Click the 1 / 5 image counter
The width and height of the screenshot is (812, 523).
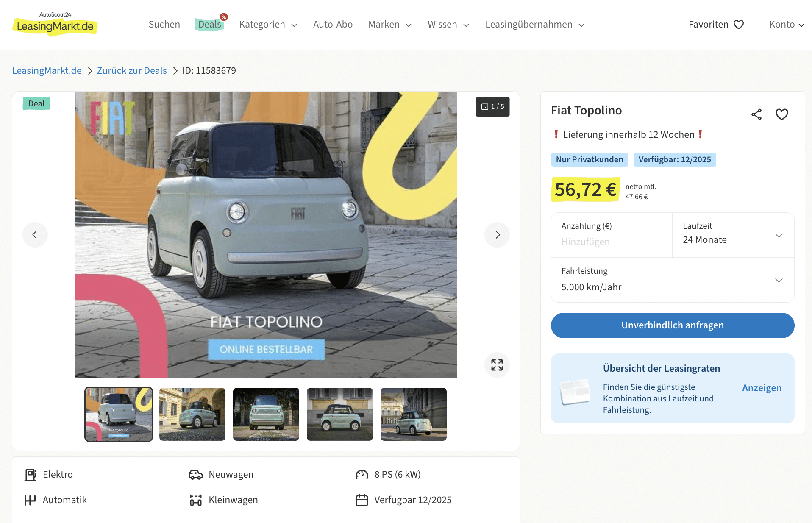(x=492, y=107)
